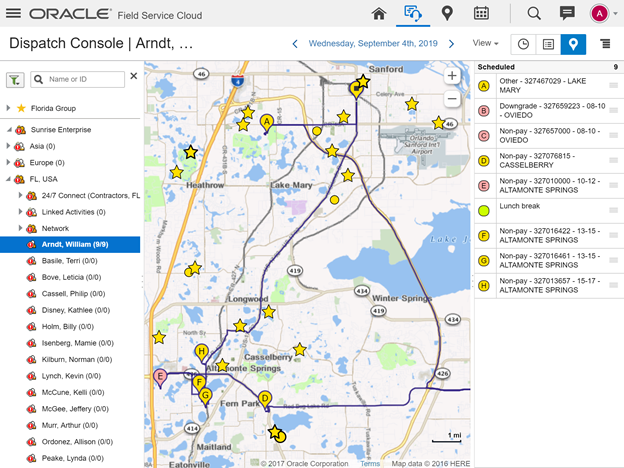Click the resource filter funnel icon
The height and width of the screenshot is (468, 624).
[15, 80]
